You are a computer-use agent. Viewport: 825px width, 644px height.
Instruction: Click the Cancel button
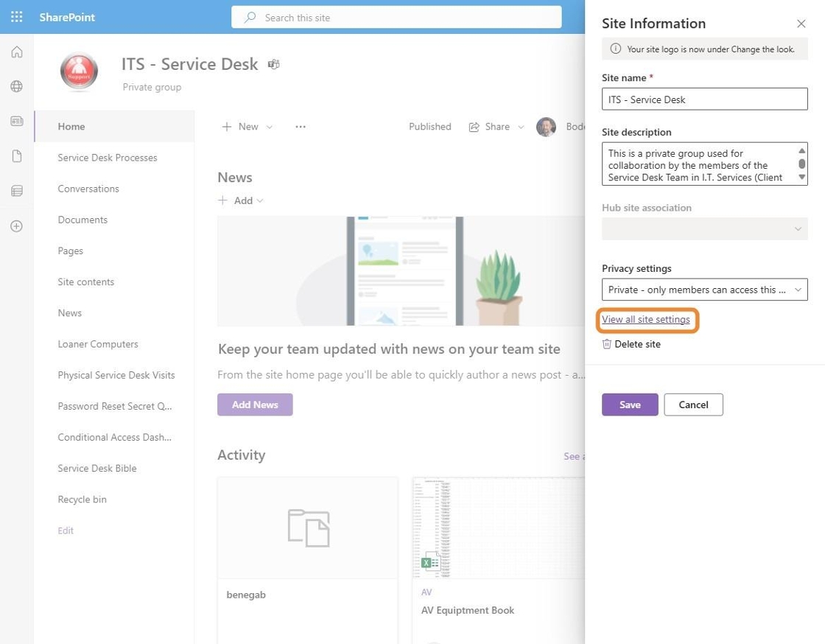tap(693, 405)
